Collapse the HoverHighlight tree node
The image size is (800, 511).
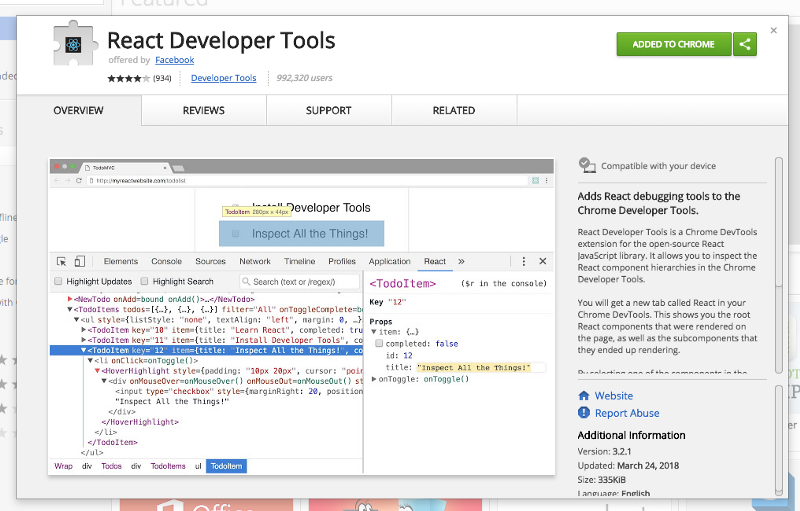click(x=97, y=371)
